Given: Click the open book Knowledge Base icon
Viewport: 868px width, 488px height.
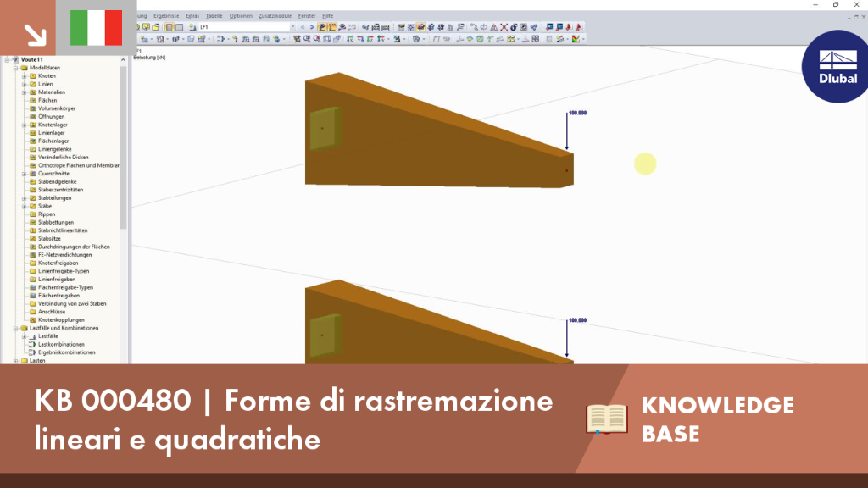Looking at the screenshot, I should click(x=607, y=419).
